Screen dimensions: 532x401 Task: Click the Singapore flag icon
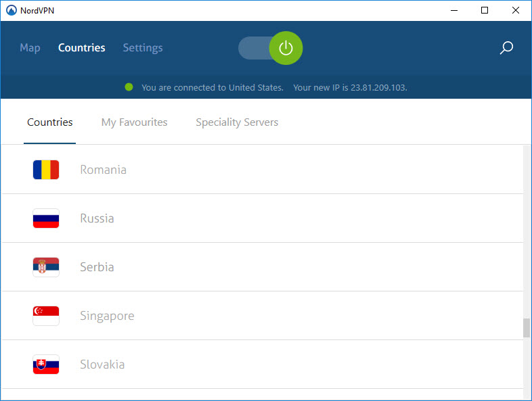(x=46, y=316)
